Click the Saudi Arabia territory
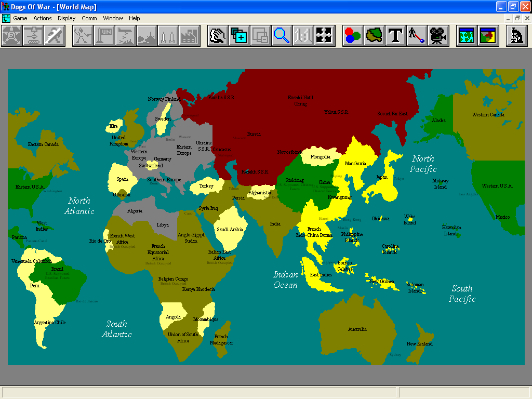 (230, 229)
